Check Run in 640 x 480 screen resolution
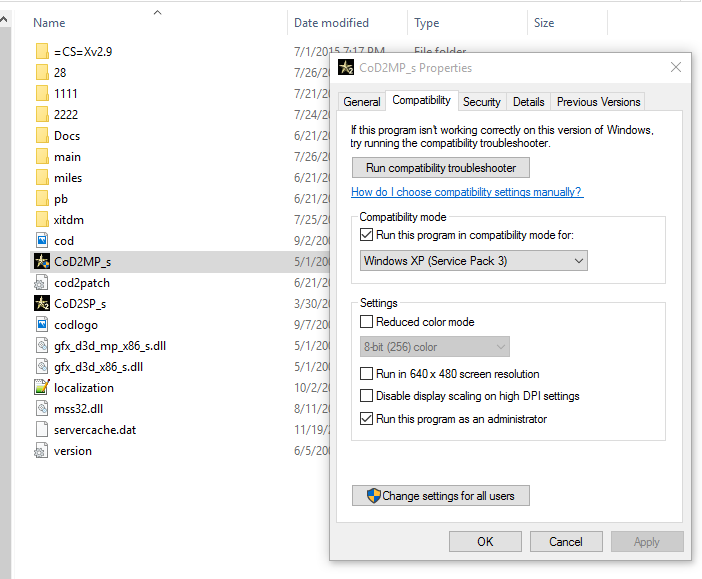 coord(366,373)
